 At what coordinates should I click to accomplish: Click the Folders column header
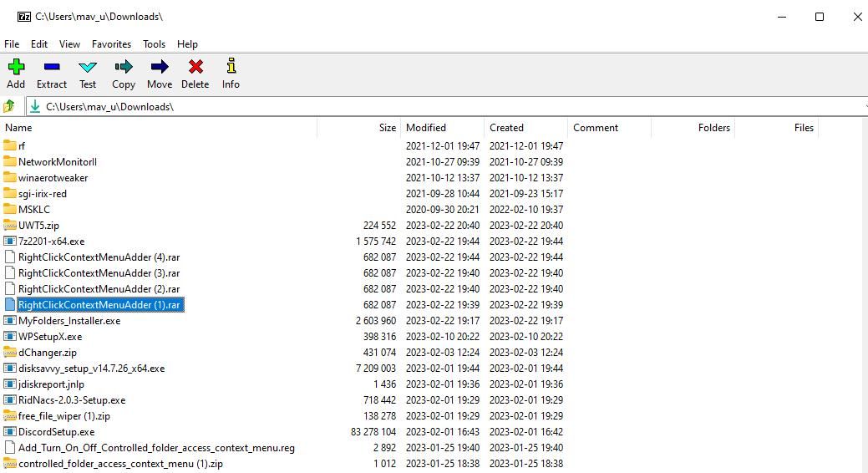pos(693,127)
